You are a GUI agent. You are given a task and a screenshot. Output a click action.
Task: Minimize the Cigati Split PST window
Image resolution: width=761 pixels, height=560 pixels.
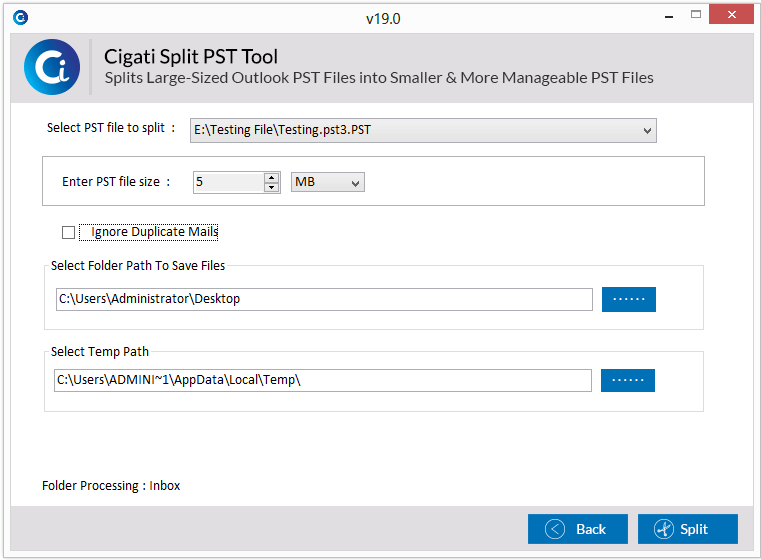(669, 16)
